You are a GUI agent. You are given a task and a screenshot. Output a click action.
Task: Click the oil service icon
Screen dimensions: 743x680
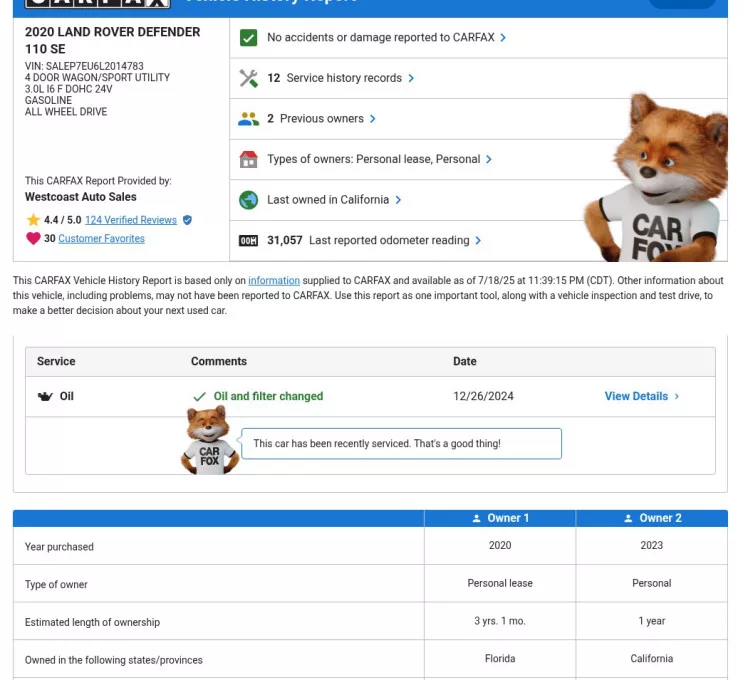(x=45, y=397)
